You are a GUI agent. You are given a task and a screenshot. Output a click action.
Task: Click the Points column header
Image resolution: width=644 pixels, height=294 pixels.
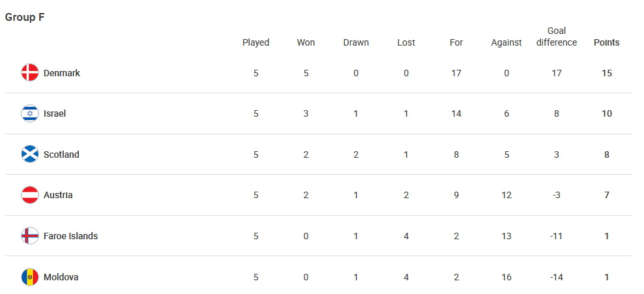click(x=607, y=43)
